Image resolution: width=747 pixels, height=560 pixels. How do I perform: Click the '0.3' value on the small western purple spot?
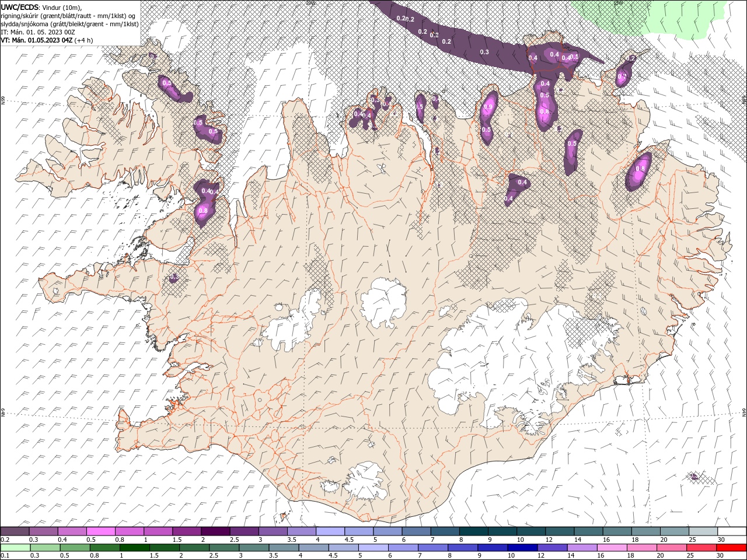click(x=174, y=277)
